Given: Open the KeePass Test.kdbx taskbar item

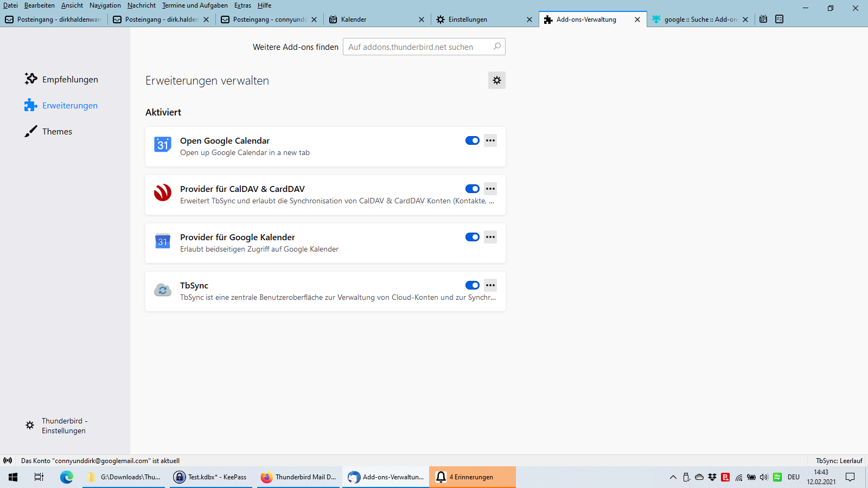Looking at the screenshot, I should (211, 477).
